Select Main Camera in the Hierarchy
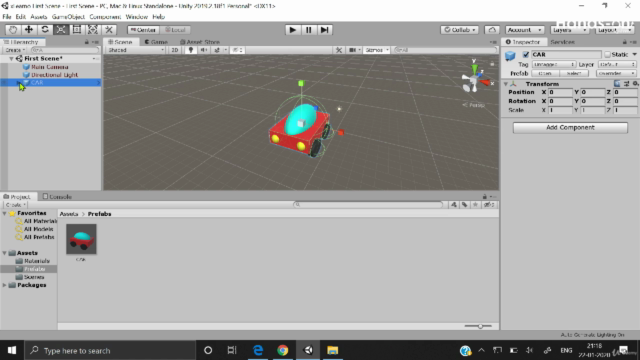 49,67
